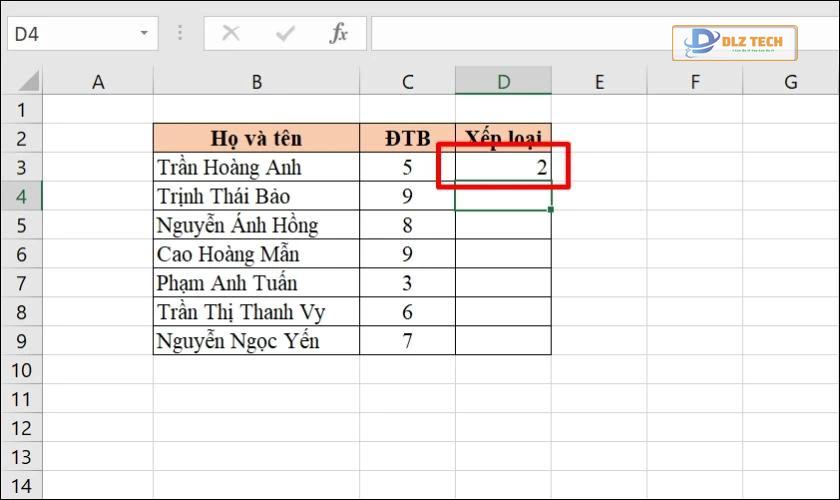Image resolution: width=840 pixels, height=500 pixels.
Task: Select row 14 header
Action: pyautogui.click(x=21, y=486)
